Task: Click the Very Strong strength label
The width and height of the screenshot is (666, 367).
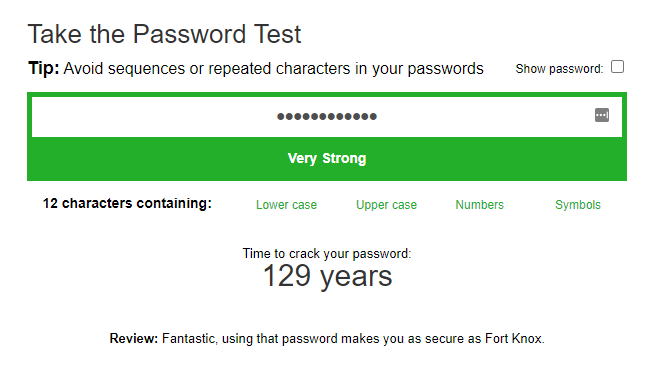Action: pyautogui.click(x=327, y=158)
